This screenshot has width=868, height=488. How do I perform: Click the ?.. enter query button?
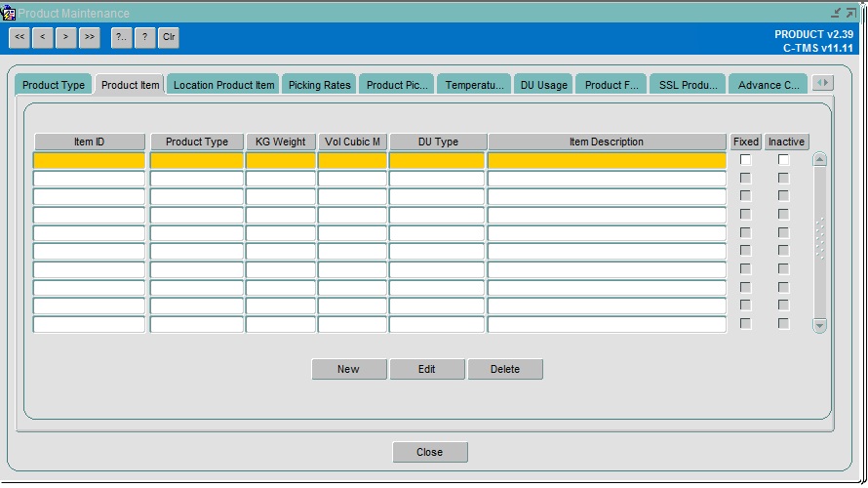click(121, 37)
